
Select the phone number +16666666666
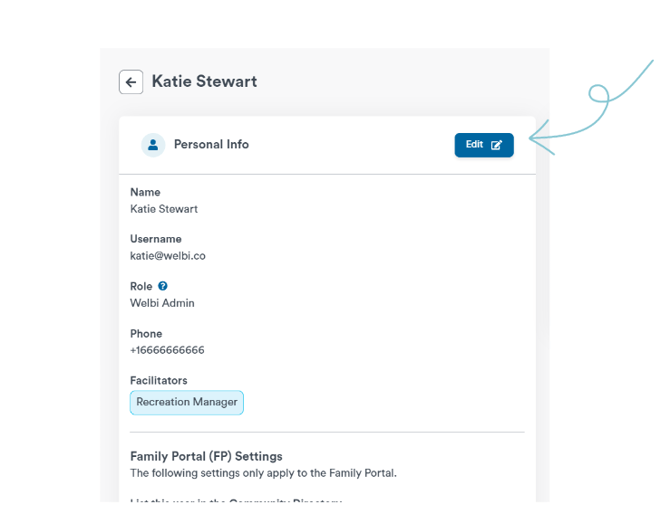click(167, 350)
